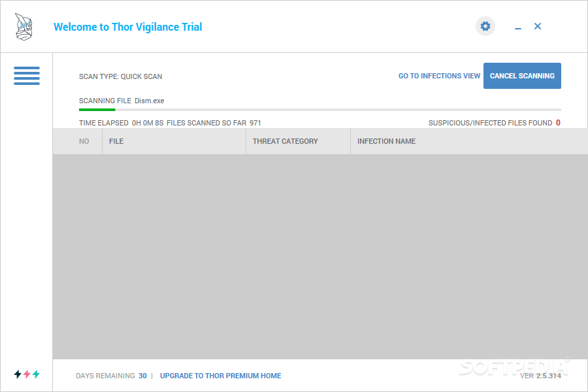Click the days remaining value '30'
This screenshot has width=588, height=392.
(x=142, y=376)
